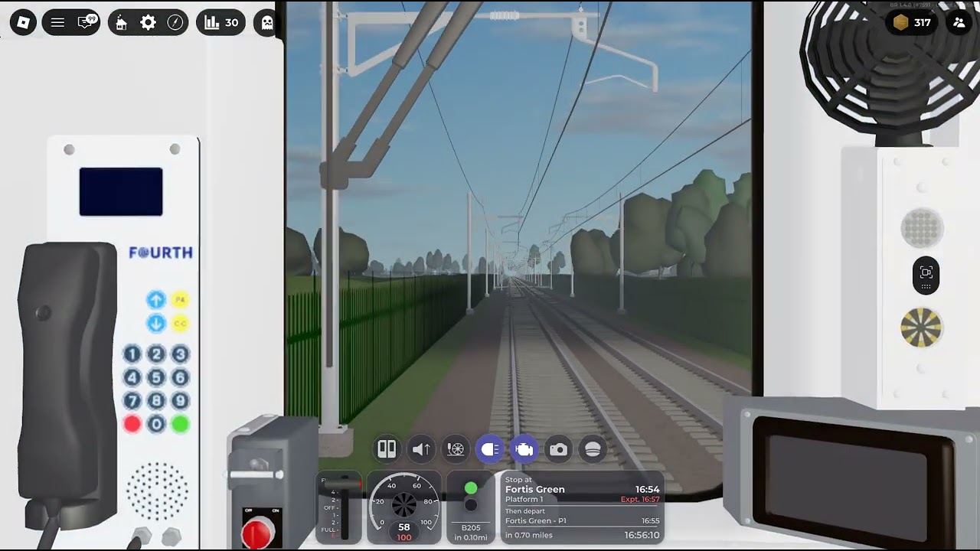Dial keypad number 8

click(156, 401)
